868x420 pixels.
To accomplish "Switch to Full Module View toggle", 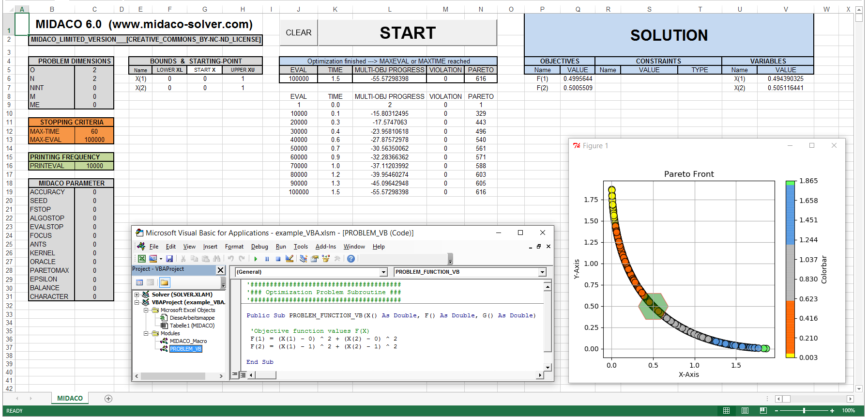I will 243,374.
